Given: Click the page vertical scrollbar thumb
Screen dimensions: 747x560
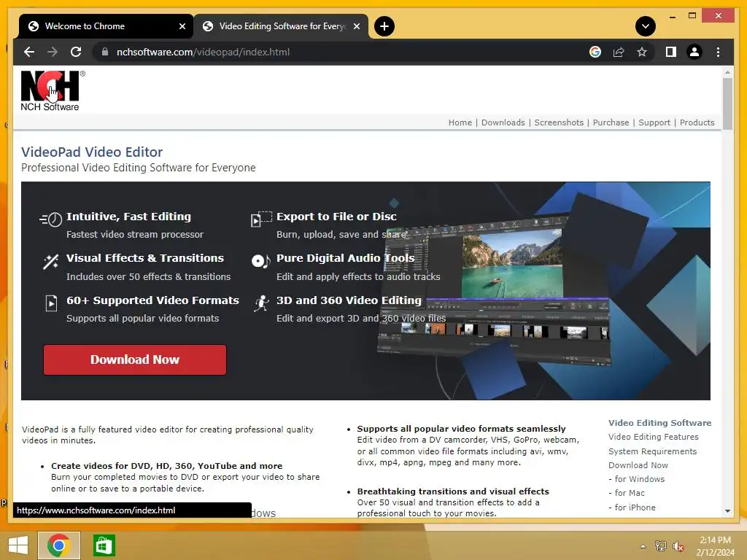Looking at the screenshot, I should 727,104.
